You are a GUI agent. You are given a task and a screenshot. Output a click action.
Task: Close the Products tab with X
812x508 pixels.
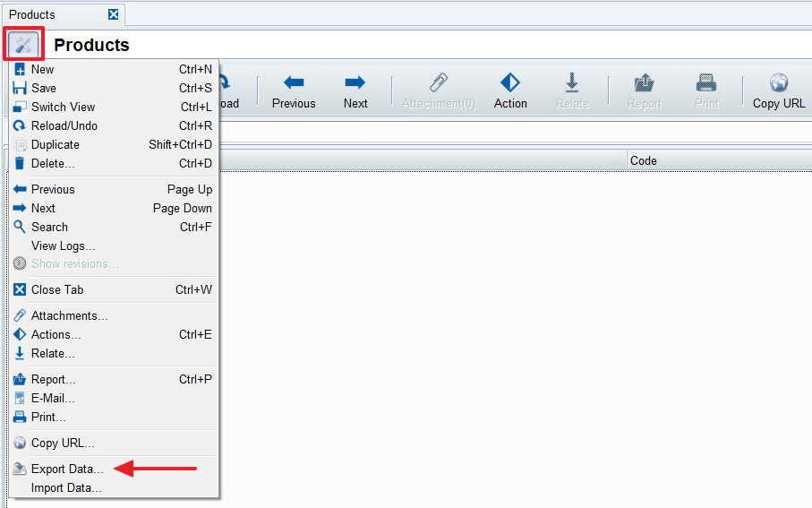coord(113,14)
